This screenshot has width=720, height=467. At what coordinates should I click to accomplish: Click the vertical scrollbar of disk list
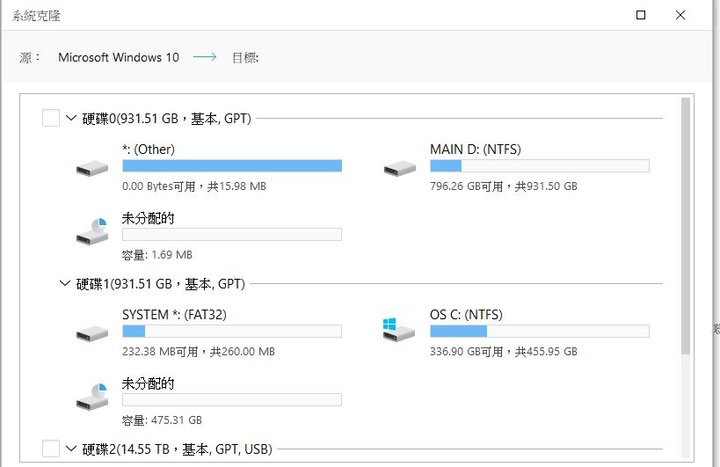click(x=686, y=226)
